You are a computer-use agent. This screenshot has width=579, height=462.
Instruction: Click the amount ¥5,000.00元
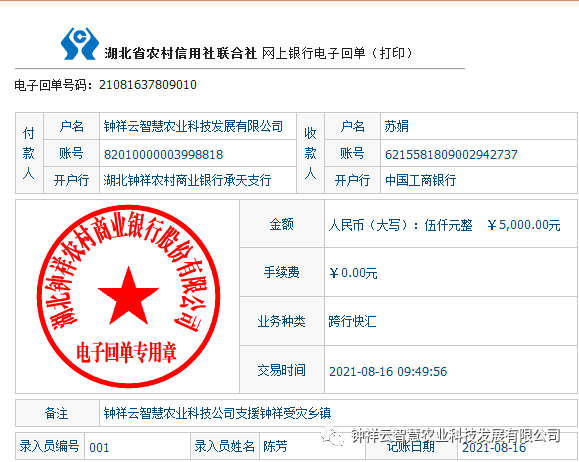524,225
